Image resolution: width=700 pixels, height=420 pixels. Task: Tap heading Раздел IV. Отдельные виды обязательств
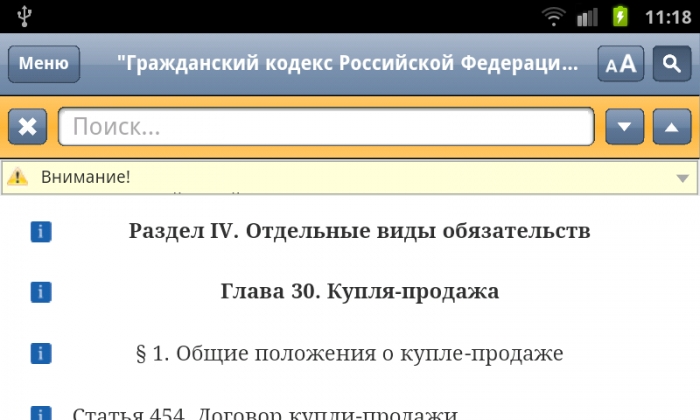pos(359,231)
